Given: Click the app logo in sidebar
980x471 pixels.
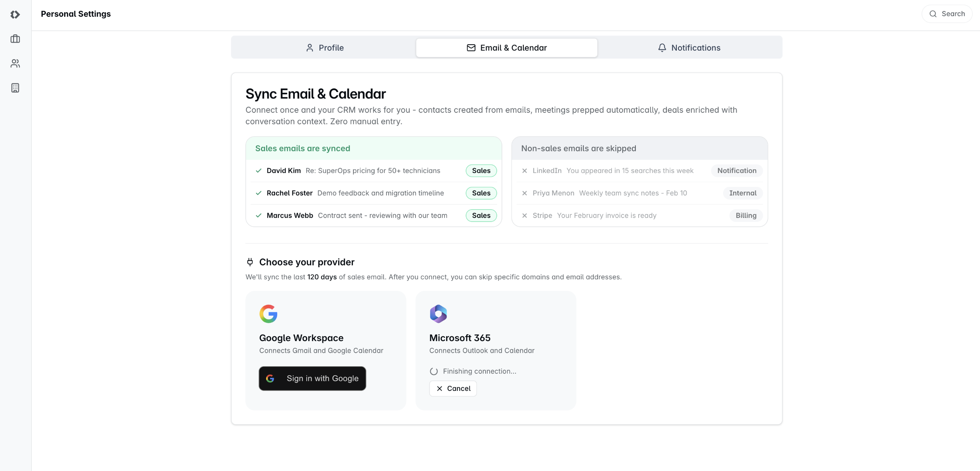Looking at the screenshot, I should click(x=15, y=15).
